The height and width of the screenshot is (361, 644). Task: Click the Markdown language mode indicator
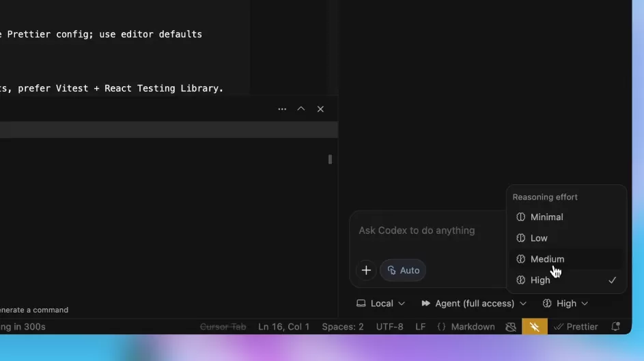[x=466, y=327]
